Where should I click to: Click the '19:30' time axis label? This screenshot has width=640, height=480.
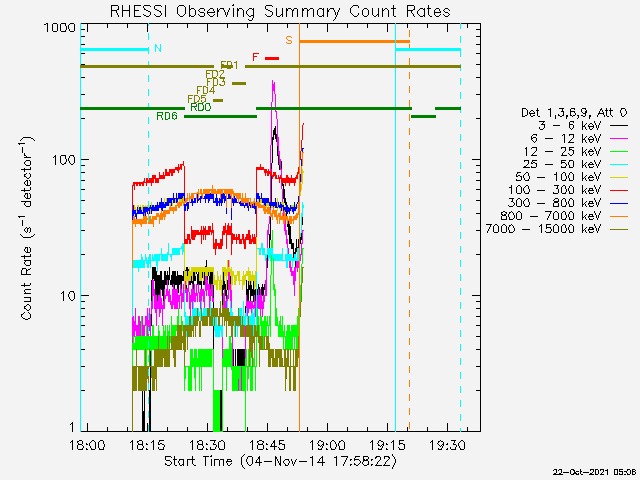pyautogui.click(x=447, y=445)
